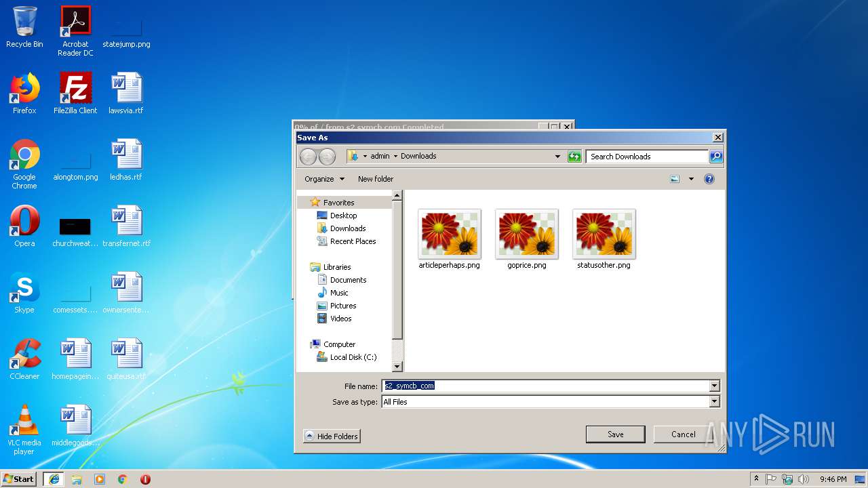Click the taskbar clock showing 9:46 PM
Screen dimensions: 868x488
833,479
